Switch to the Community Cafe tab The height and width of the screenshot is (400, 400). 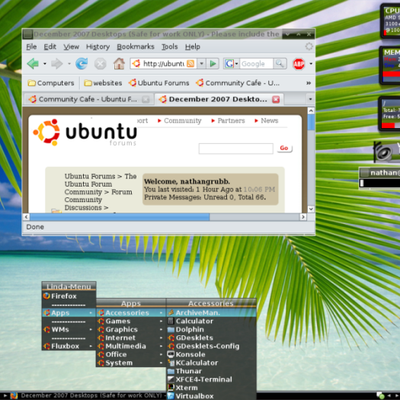[89, 99]
